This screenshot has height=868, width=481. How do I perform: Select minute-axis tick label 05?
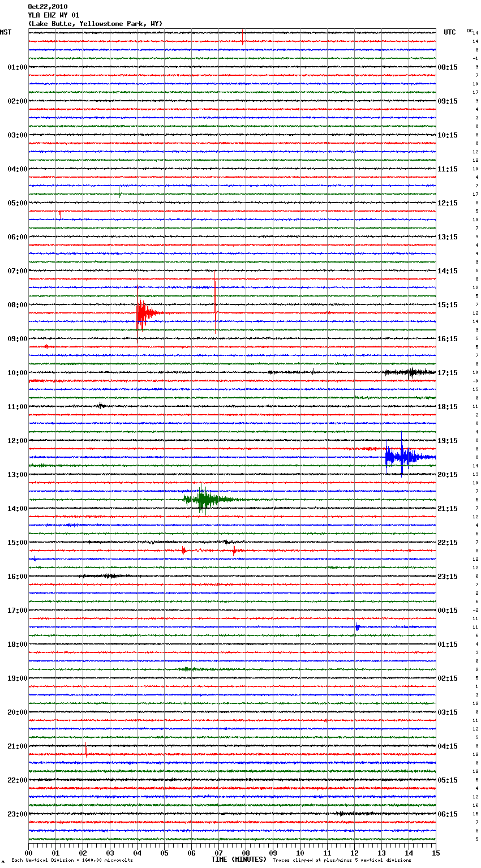point(164,853)
